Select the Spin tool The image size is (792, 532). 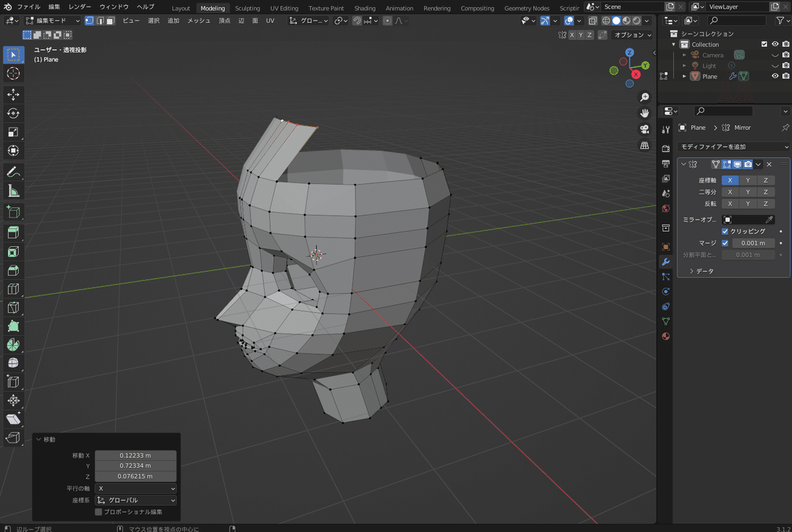(13, 345)
